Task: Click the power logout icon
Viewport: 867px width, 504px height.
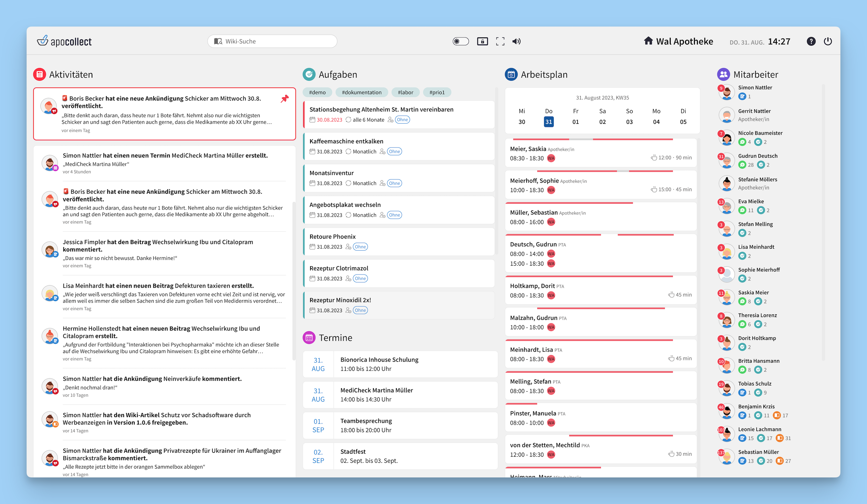Action: coord(828,41)
